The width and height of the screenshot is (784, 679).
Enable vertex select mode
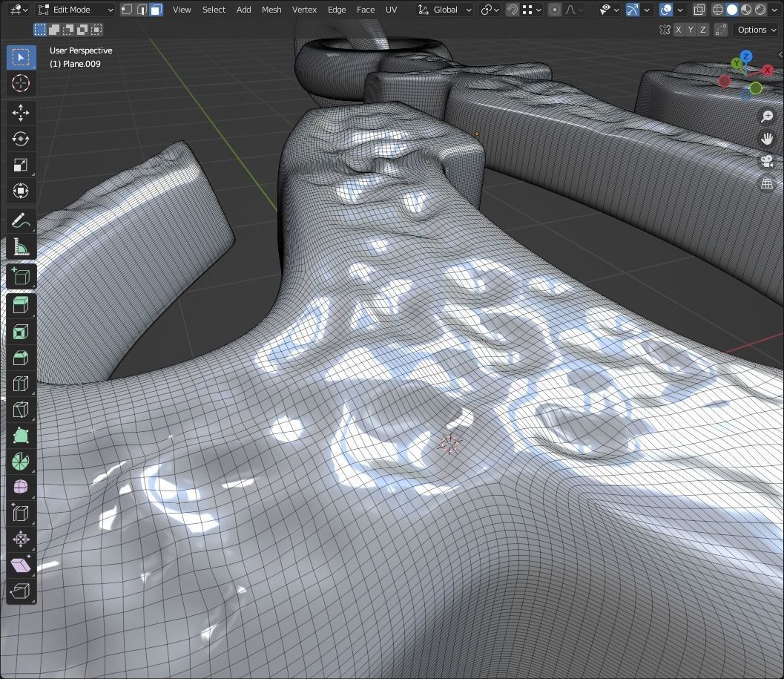coord(127,10)
